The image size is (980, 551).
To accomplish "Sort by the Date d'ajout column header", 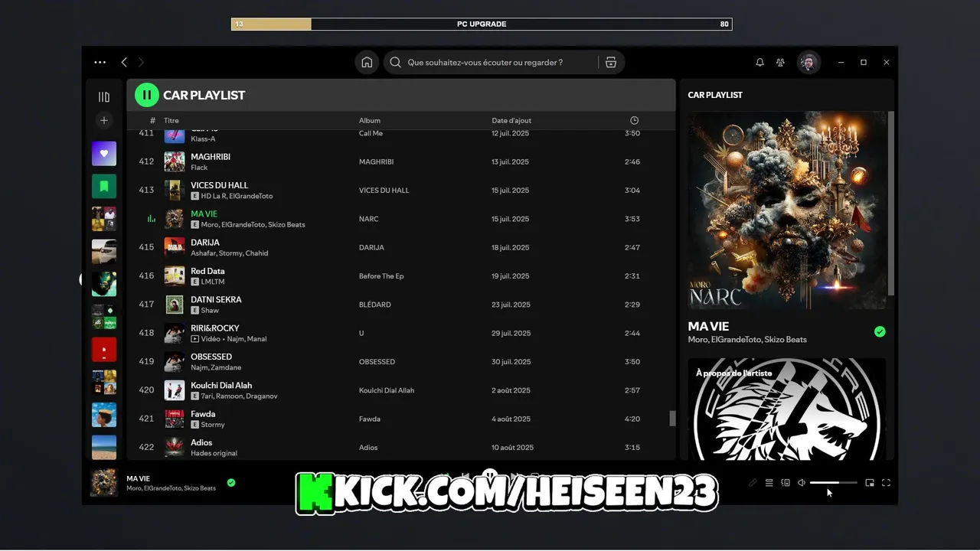I will coord(511,120).
